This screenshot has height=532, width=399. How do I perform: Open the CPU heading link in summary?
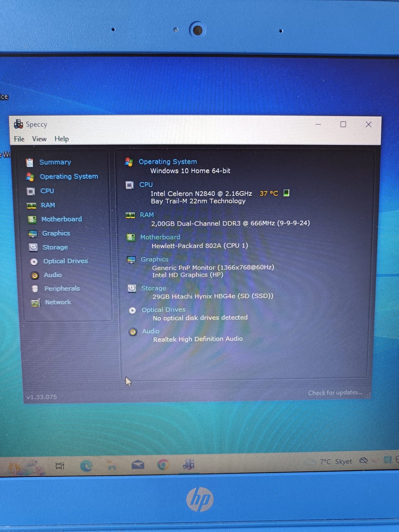(x=146, y=185)
